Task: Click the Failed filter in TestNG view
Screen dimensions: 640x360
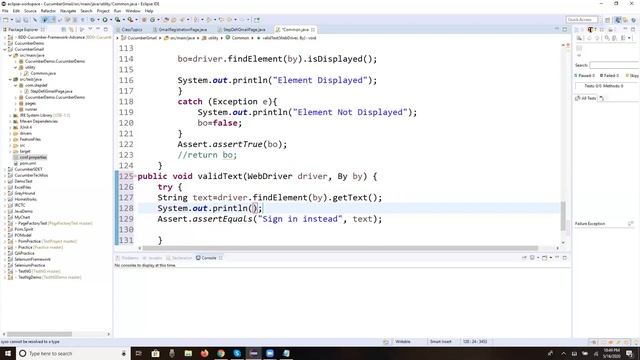Action: click(609, 76)
